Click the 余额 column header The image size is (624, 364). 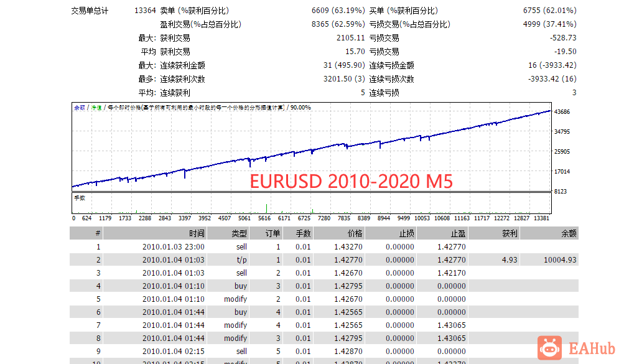(x=549, y=233)
